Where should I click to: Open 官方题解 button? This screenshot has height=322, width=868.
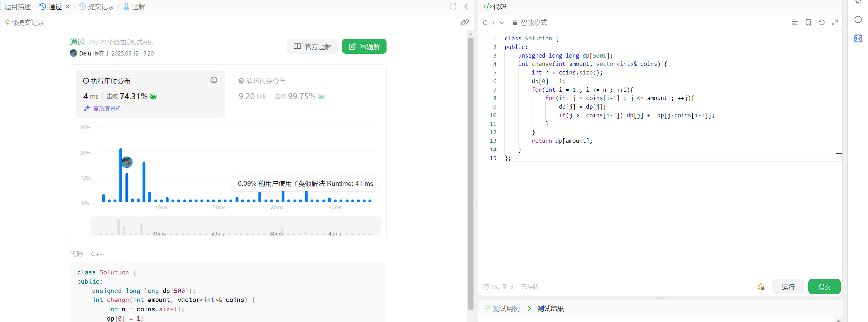tap(312, 46)
